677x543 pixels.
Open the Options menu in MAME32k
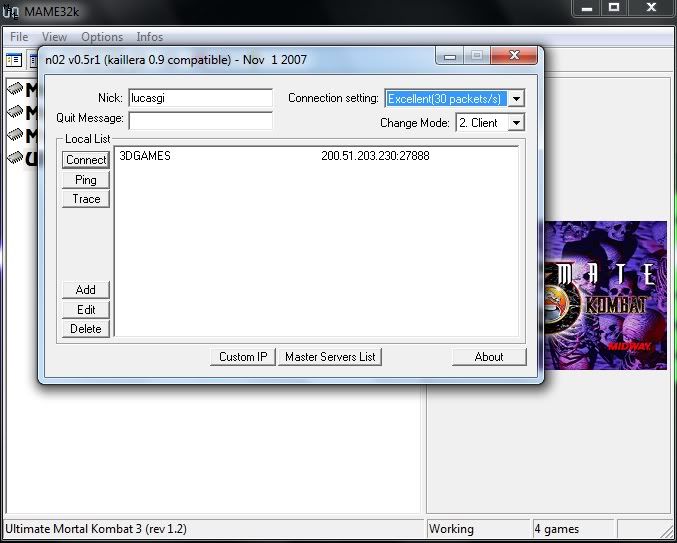[x=102, y=37]
